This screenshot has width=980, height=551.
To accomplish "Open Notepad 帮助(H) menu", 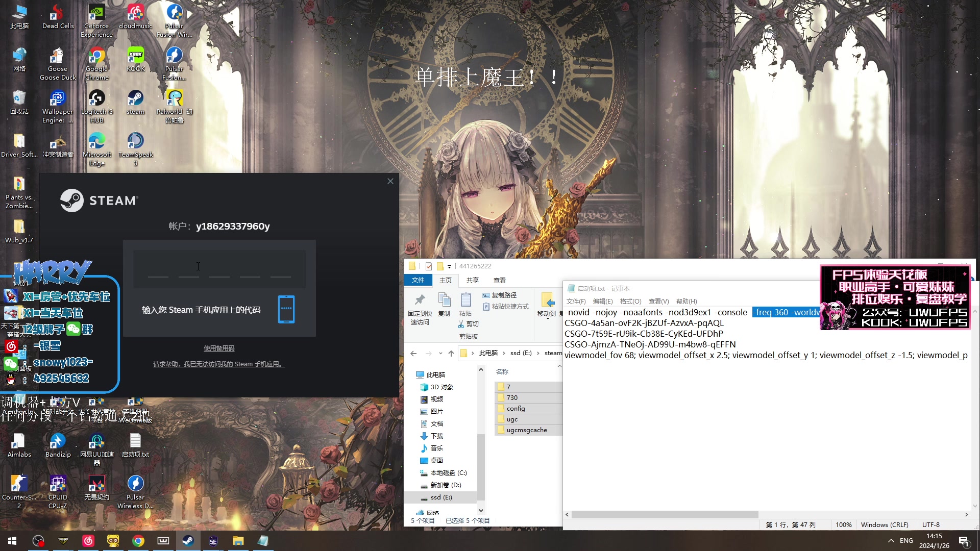I will [x=687, y=302].
